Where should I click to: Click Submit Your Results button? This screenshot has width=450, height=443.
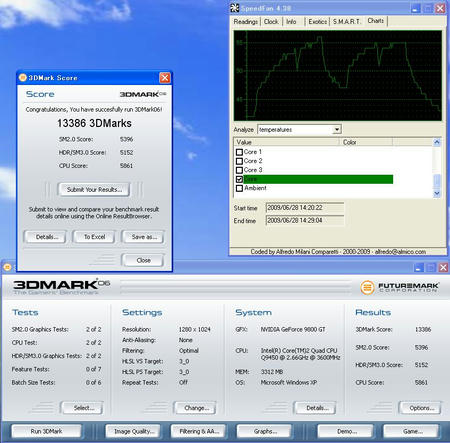94,189
